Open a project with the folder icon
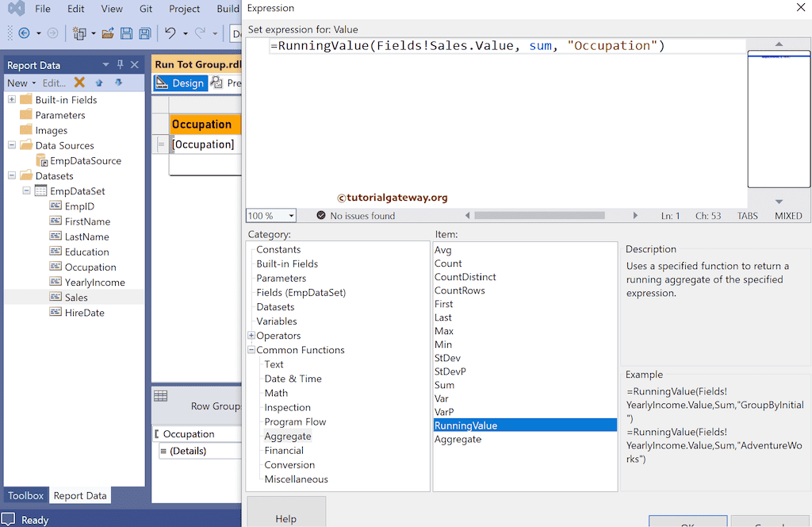The image size is (812, 527). 107,33
